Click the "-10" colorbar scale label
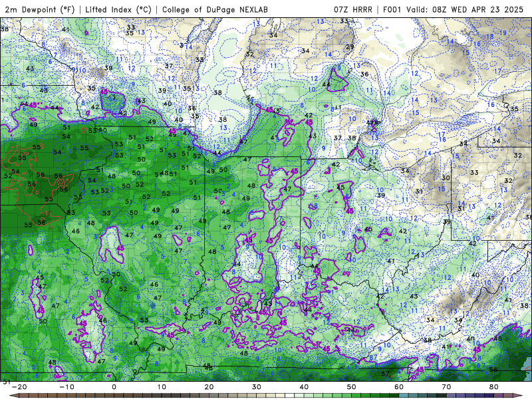Image resolution: width=532 pixels, height=399 pixels. 66,387
